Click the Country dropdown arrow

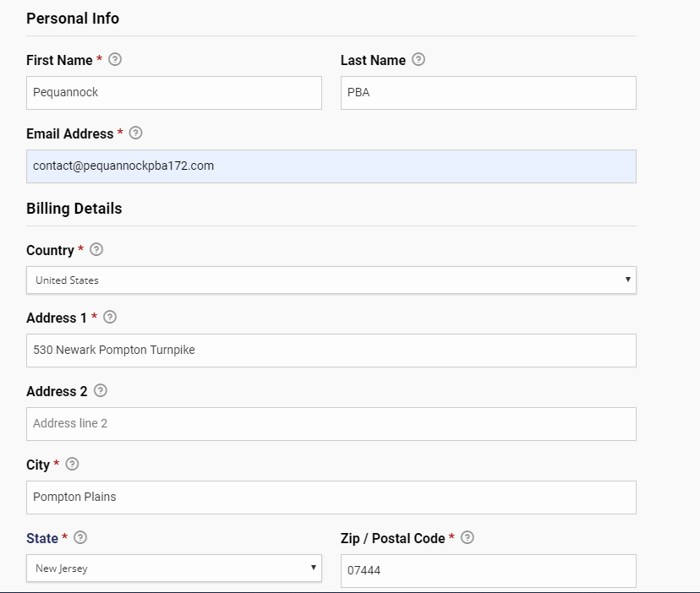tap(627, 280)
